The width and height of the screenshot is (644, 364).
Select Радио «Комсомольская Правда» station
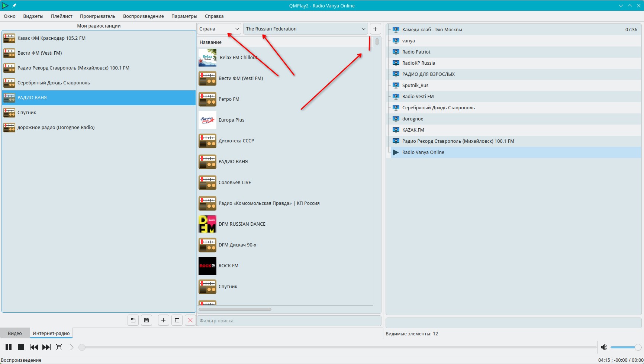tap(286, 203)
